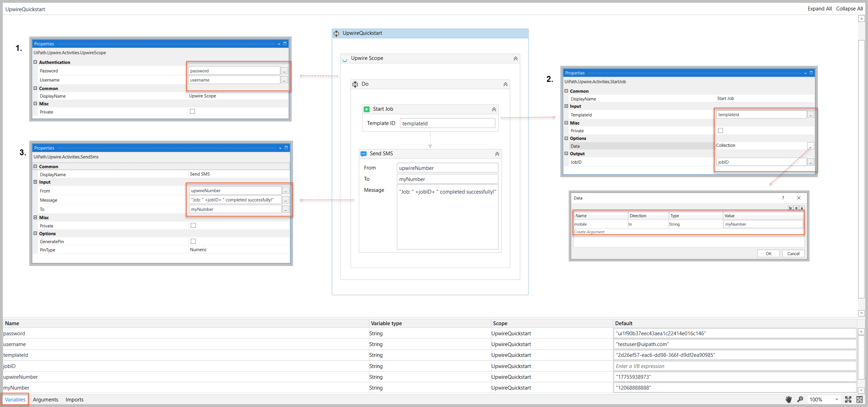Click the From field in Send SMS activity
The width and height of the screenshot is (868, 407).
tap(448, 168)
